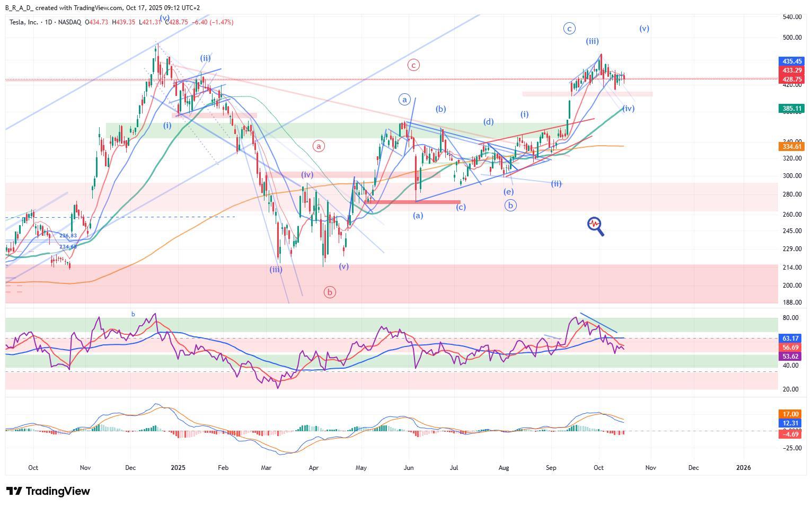
Task: Click the 53.62 purple indicator value label
Action: pyautogui.click(x=791, y=357)
